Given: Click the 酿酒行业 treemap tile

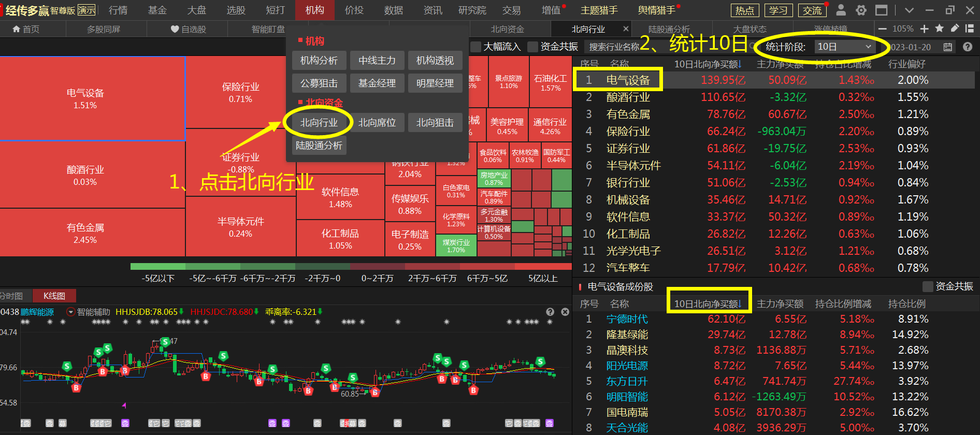Looking at the screenshot, I should [x=92, y=175].
